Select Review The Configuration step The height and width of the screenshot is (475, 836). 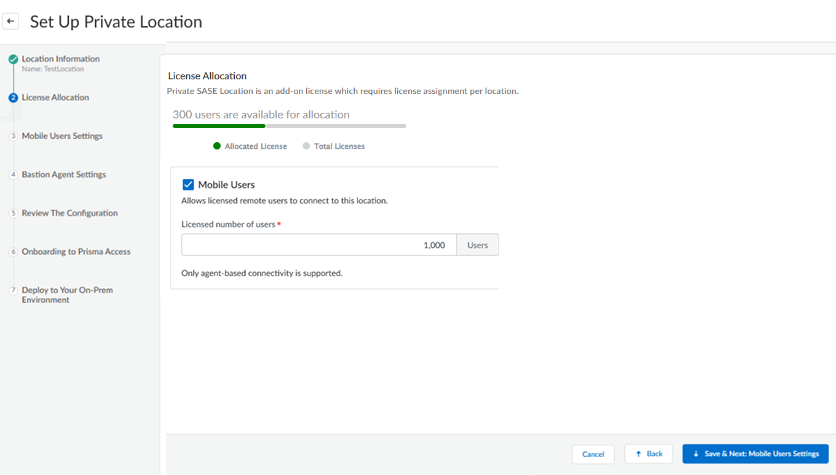(69, 213)
